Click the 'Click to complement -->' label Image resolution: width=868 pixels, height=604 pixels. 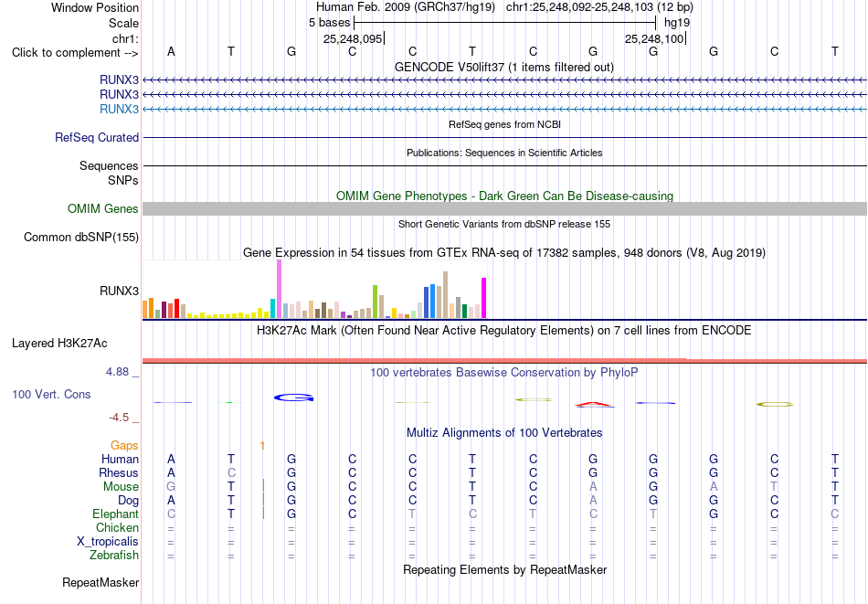[75, 53]
